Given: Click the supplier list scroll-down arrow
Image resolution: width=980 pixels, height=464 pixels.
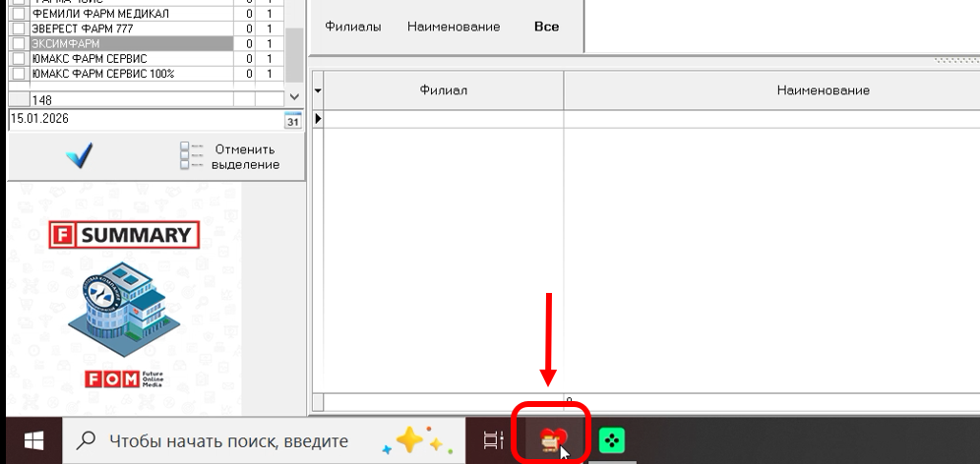Looking at the screenshot, I should coord(295,97).
